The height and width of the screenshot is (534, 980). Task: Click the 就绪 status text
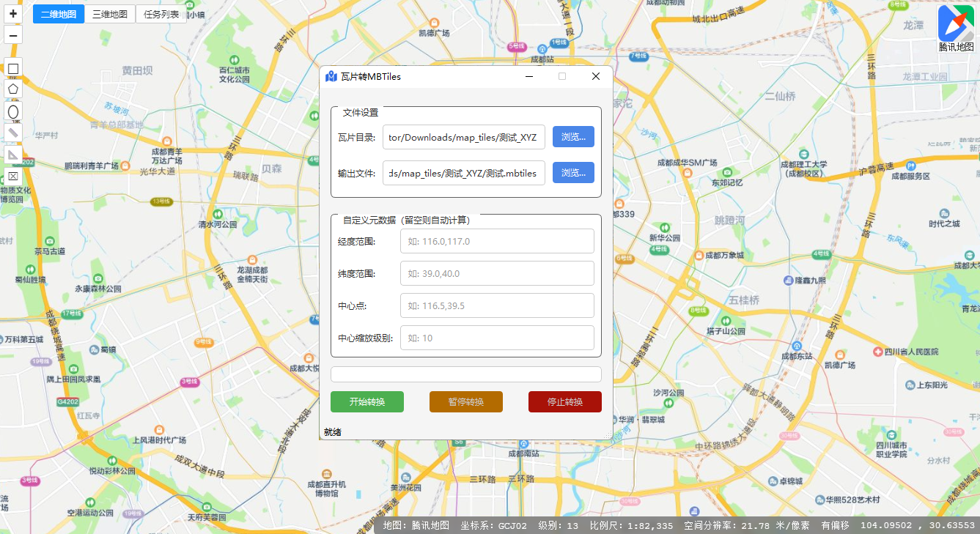pyautogui.click(x=333, y=431)
